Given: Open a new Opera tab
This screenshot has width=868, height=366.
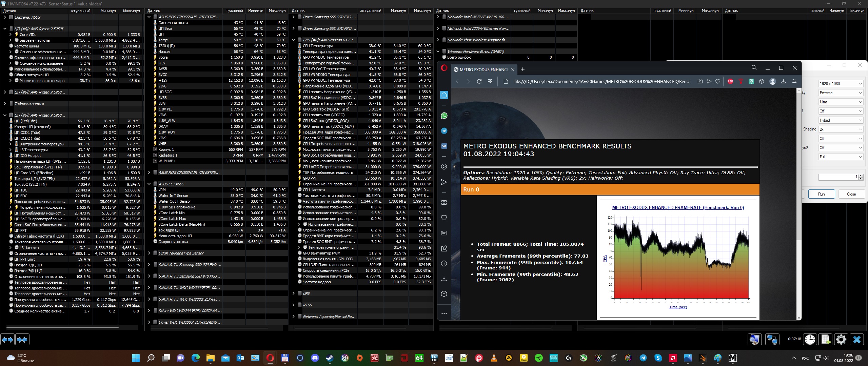Looking at the screenshot, I should pos(522,69).
